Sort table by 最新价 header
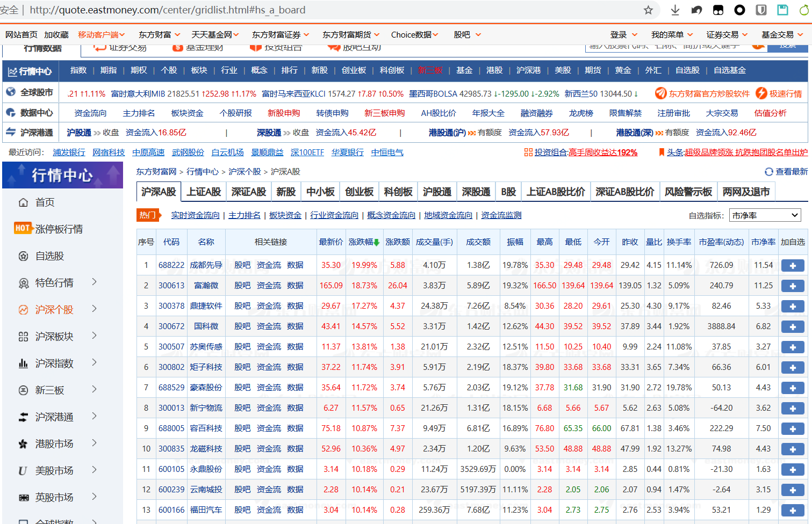 (331, 242)
